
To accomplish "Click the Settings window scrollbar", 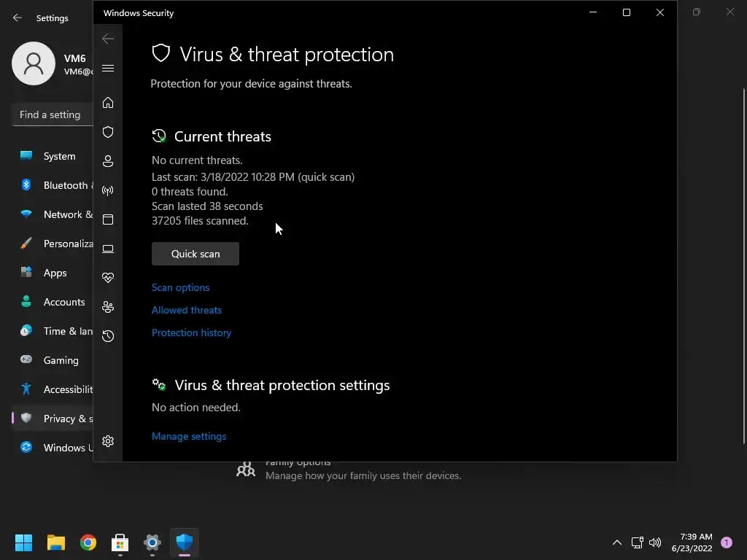I will tap(744, 267).
